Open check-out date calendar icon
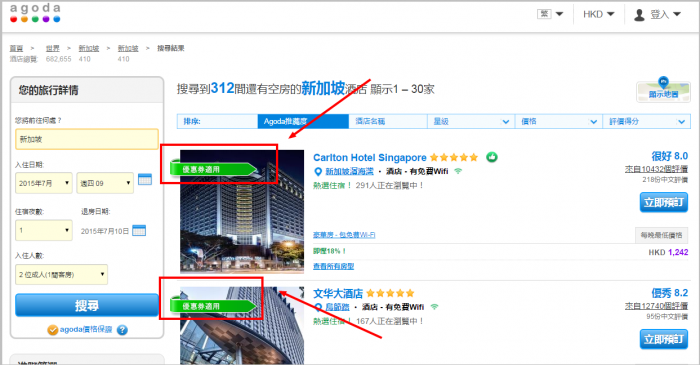 [x=139, y=231]
